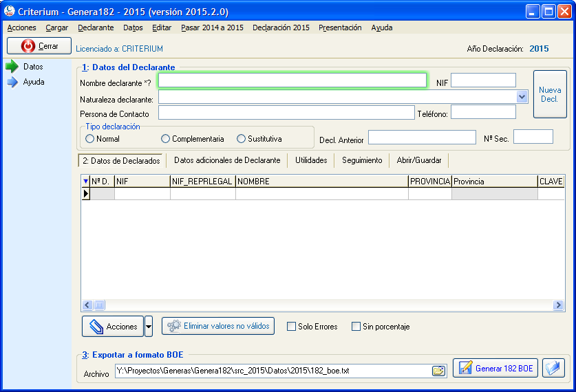Click the paperclip icon on Acciones button
The image size is (576, 392).
[96, 326]
